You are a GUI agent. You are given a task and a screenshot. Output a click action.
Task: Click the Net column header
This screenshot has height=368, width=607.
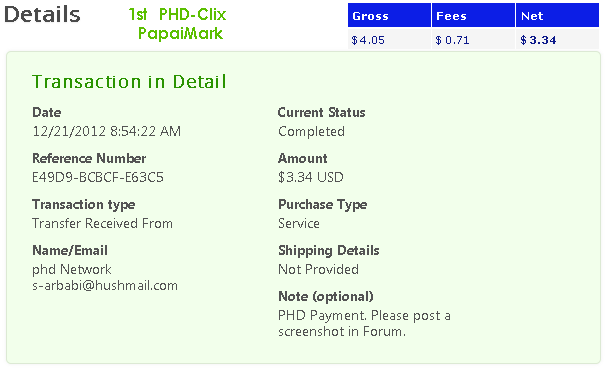pyautogui.click(x=557, y=15)
